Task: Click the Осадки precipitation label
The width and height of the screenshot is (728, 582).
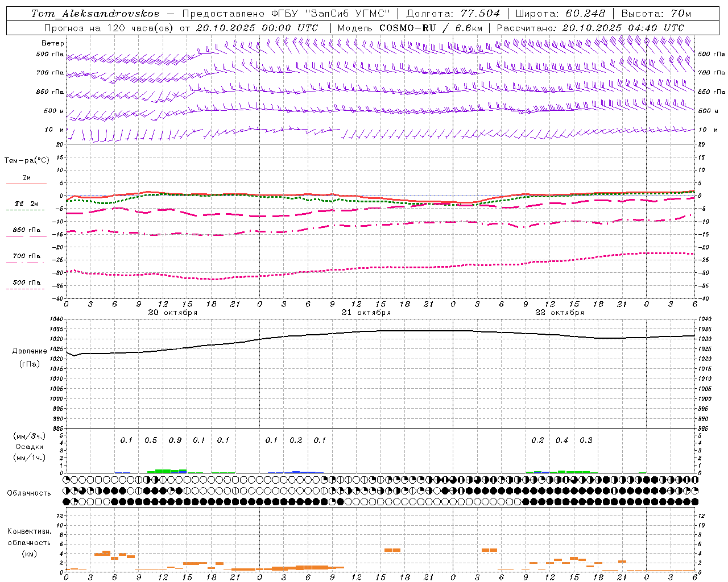Action: pyautogui.click(x=30, y=447)
